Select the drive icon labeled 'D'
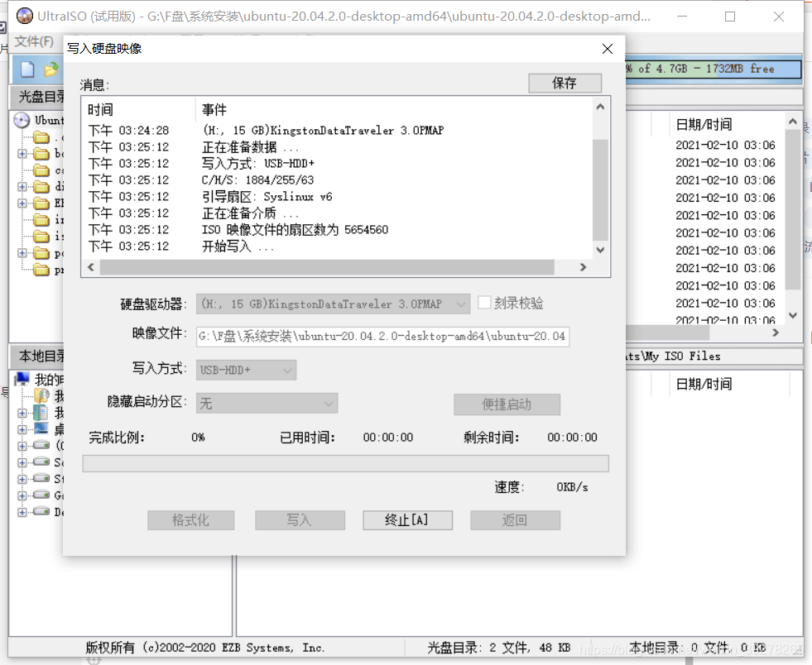Image resolution: width=812 pixels, height=665 pixels. pos(41,511)
